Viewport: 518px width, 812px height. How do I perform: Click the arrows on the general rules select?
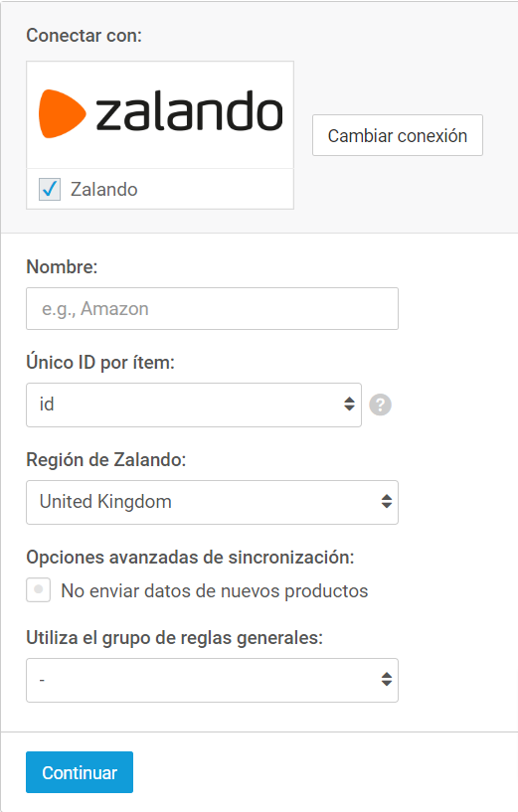click(387, 680)
